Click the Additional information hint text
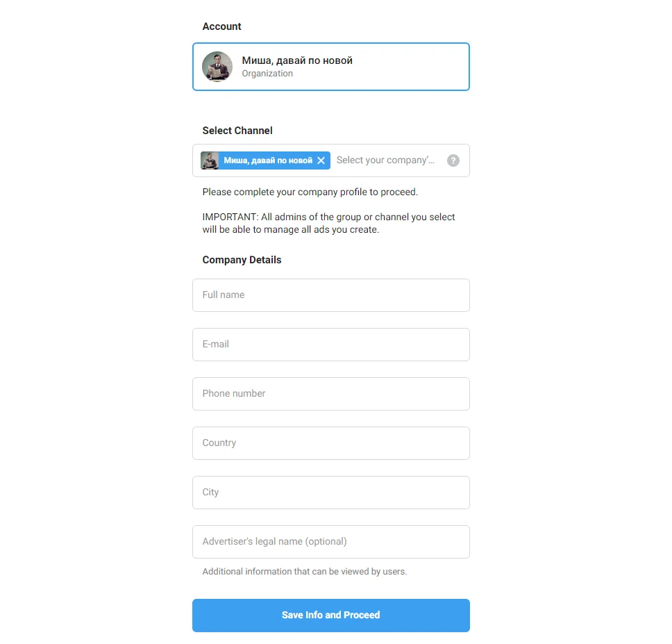The image size is (672, 644). pyautogui.click(x=304, y=572)
